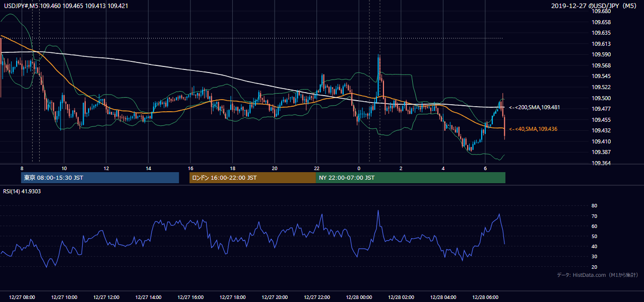Click the 12/28 02:00 bottom time label
The height and width of the screenshot is (302, 644).
(401, 297)
